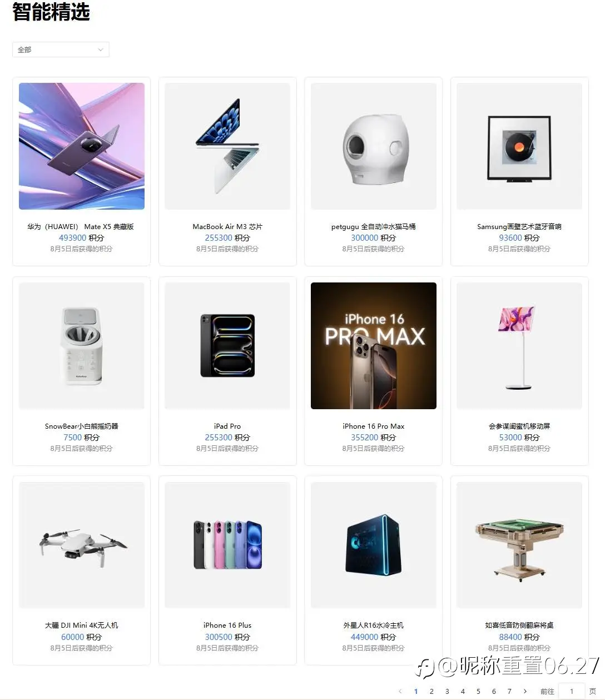Viewport: 605px width, 700px height.
Task: Open the 全部 category dropdown
Action: [x=61, y=49]
